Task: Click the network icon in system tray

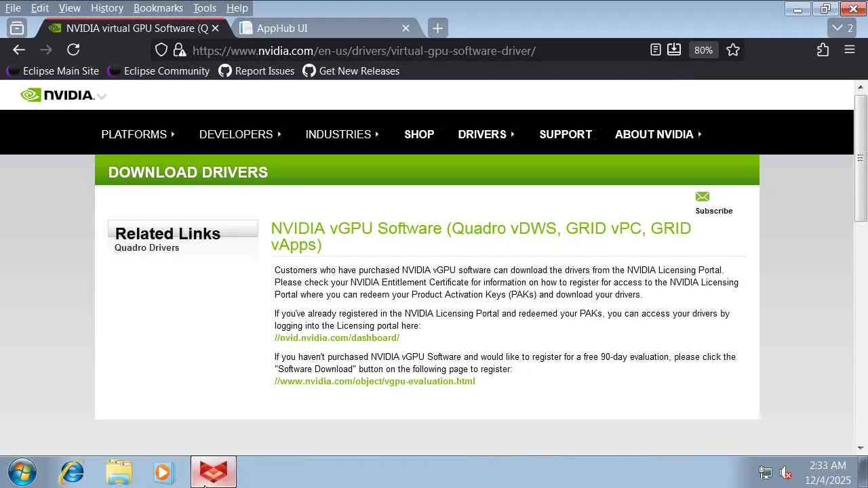Action: pyautogui.click(x=765, y=472)
